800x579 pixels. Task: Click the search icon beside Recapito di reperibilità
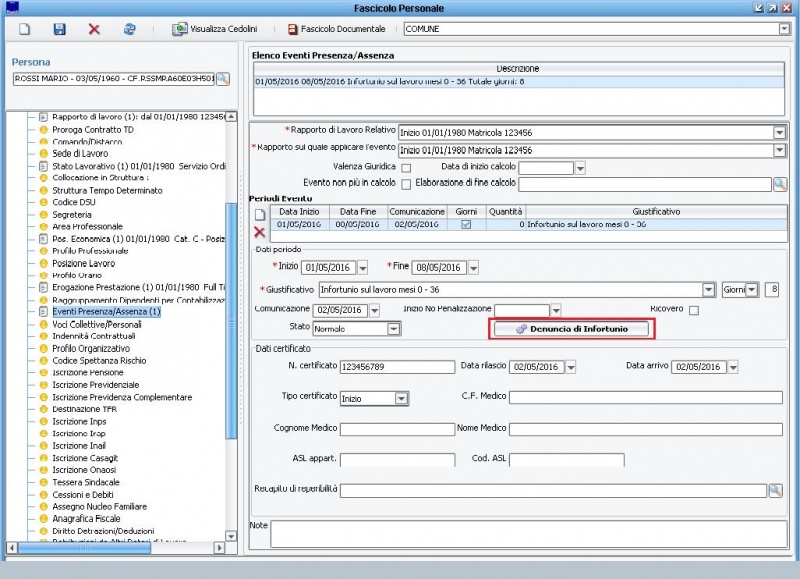[775, 490]
